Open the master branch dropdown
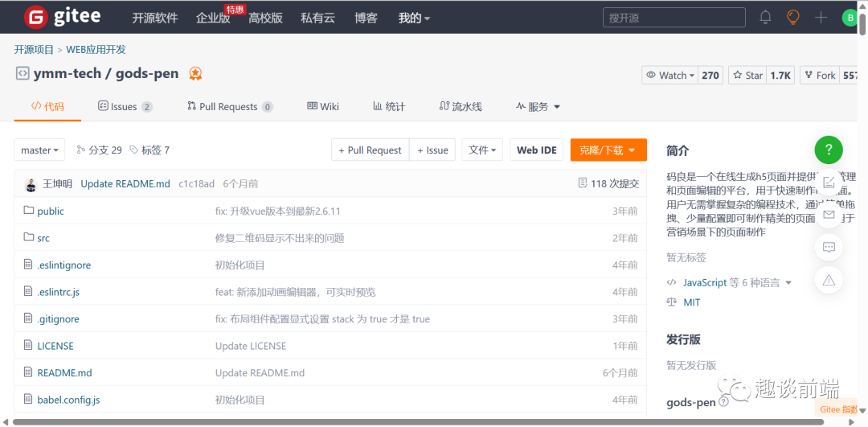Image resolution: width=868 pixels, height=427 pixels. [x=40, y=150]
